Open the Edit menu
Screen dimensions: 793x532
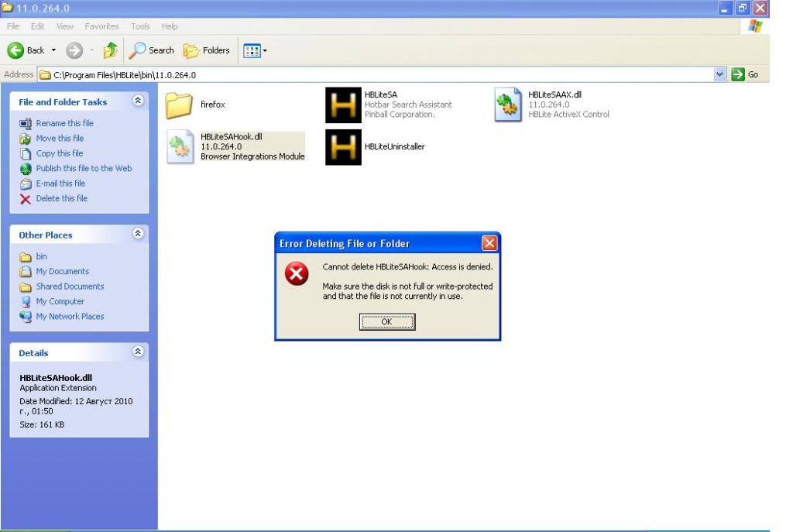[x=37, y=26]
